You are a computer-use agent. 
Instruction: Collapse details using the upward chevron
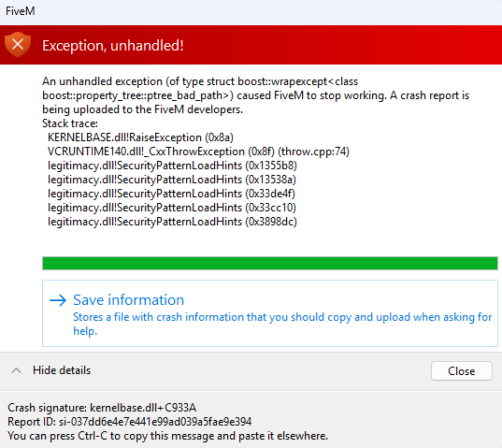tap(16, 370)
